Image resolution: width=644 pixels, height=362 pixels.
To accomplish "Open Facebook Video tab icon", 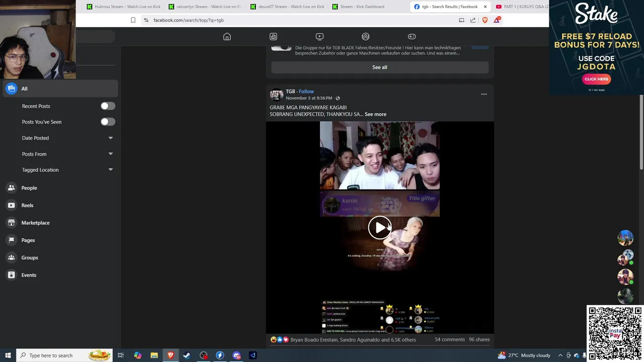I will click(x=319, y=37).
